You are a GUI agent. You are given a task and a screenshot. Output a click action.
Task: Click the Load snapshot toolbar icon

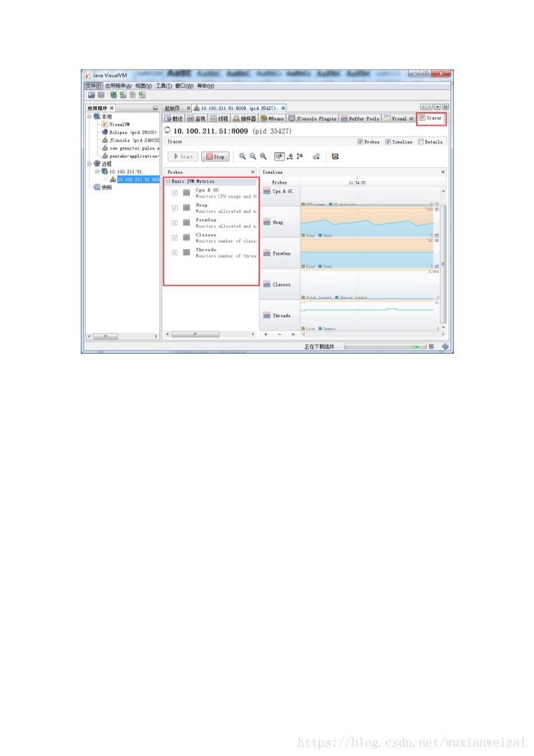(x=91, y=95)
